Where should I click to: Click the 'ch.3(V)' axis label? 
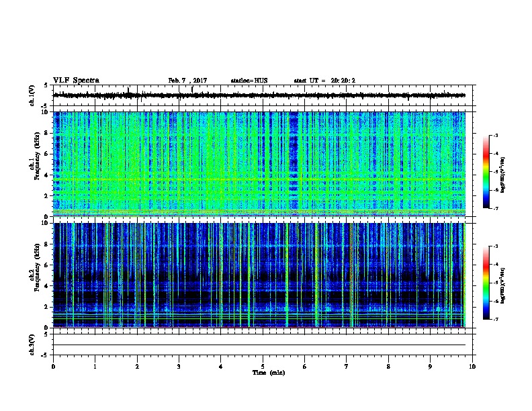click(32, 345)
